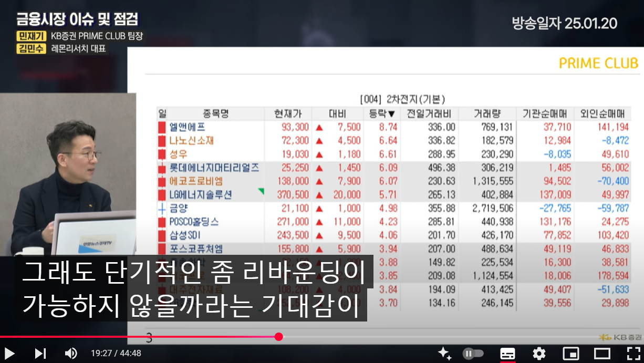The width and height of the screenshot is (644, 363).
Task: Click the 등락▼ sort column header
Action: (382, 113)
